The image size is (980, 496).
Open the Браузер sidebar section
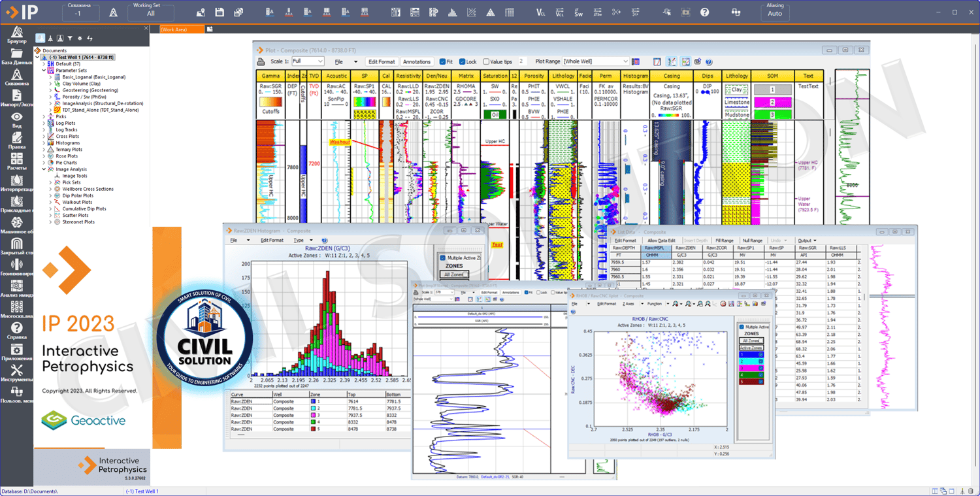[17, 35]
